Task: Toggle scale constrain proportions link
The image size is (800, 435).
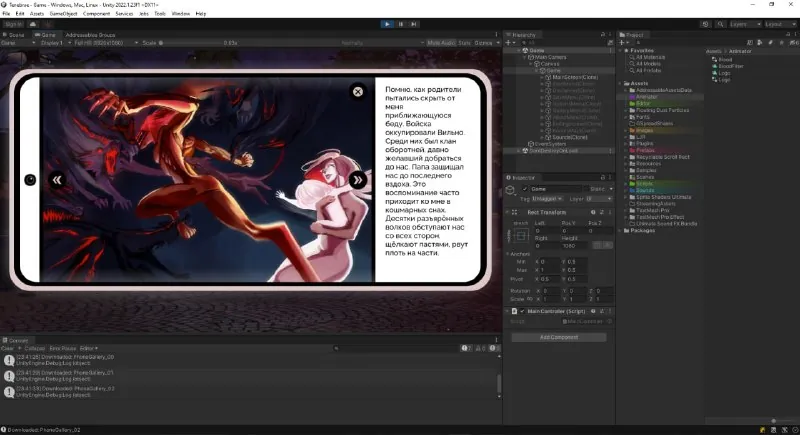Action: pyautogui.click(x=530, y=299)
